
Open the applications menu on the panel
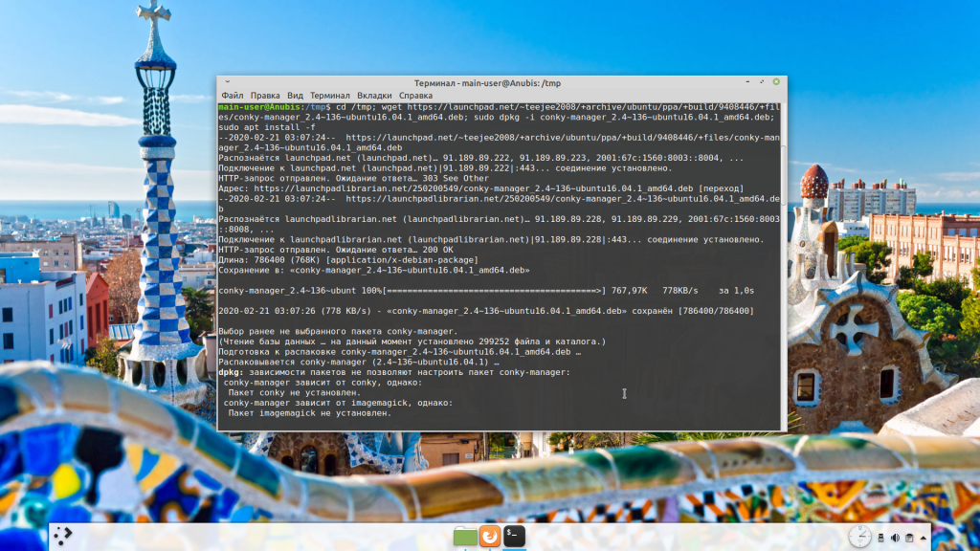tap(62, 536)
